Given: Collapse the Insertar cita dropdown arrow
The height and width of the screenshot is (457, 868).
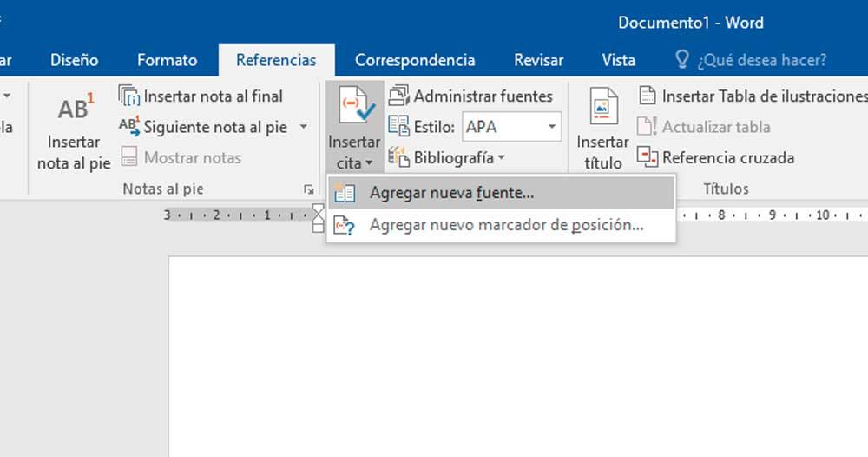Looking at the screenshot, I should [369, 164].
